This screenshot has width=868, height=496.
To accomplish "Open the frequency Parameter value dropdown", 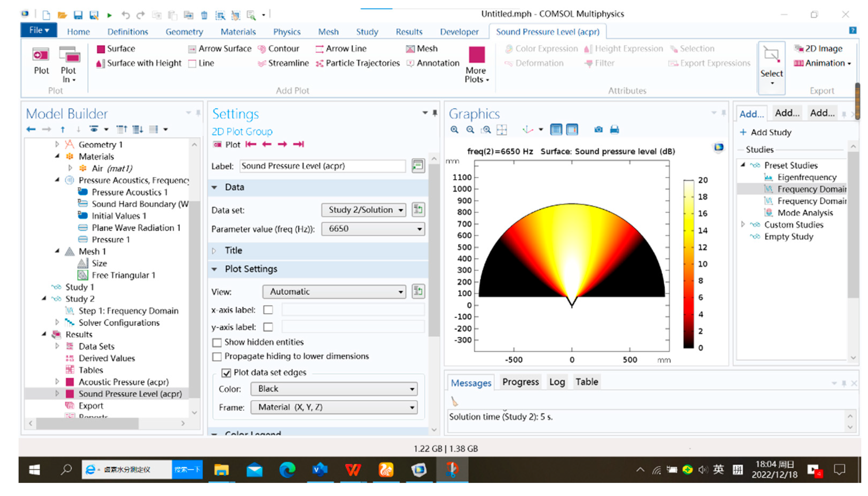I will tap(373, 229).
